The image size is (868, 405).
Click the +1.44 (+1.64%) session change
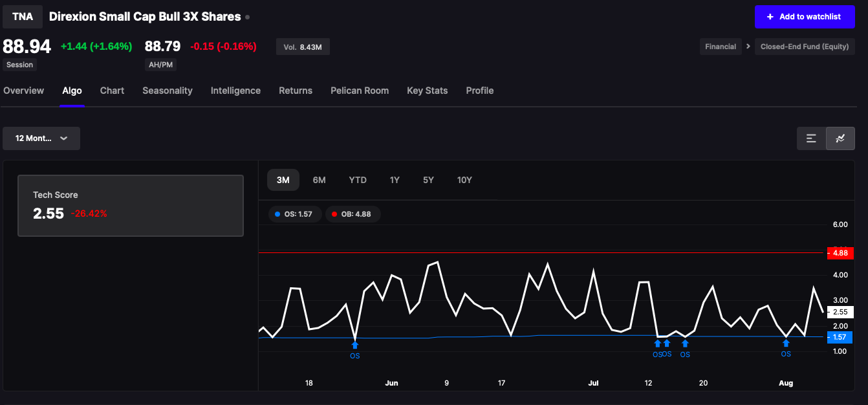pyautogui.click(x=96, y=47)
